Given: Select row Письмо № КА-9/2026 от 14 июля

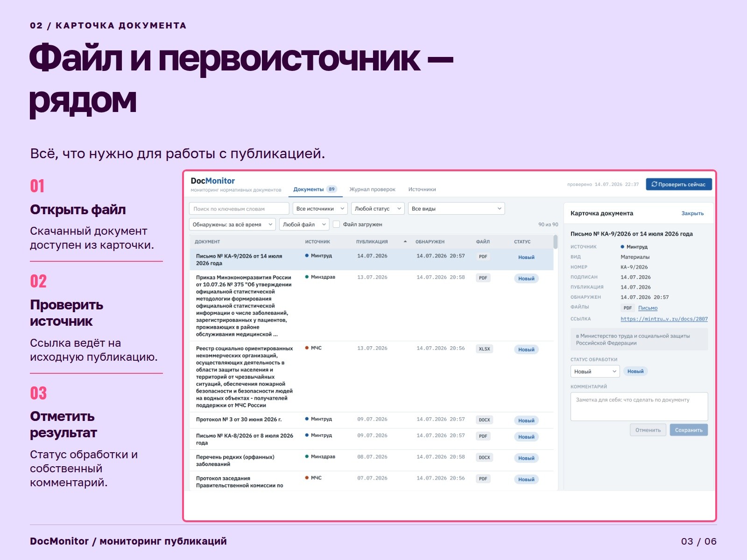Looking at the screenshot, I should [x=372, y=259].
